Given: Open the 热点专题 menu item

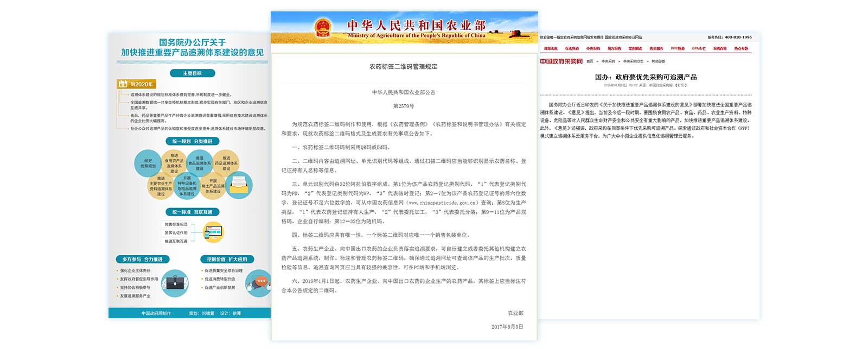Looking at the screenshot, I should (741, 48).
